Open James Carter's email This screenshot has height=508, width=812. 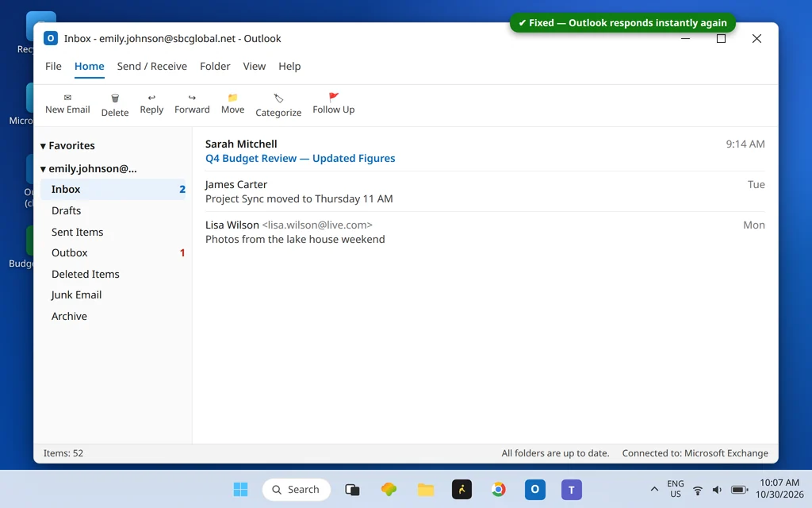pyautogui.click(x=485, y=191)
